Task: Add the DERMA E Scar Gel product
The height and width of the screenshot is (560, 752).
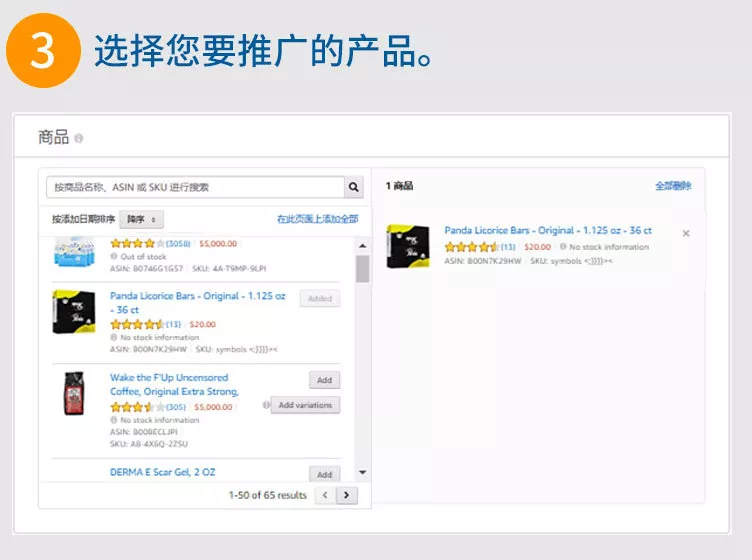Action: point(324,474)
